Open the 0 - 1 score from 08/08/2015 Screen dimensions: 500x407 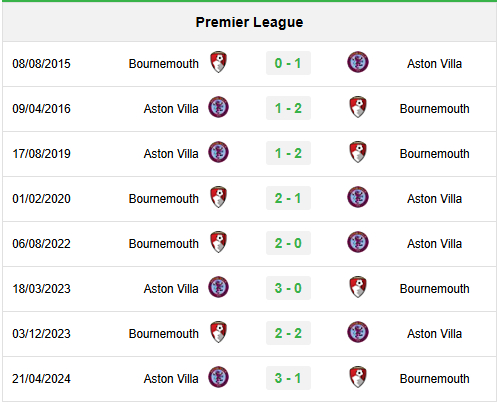coord(288,63)
